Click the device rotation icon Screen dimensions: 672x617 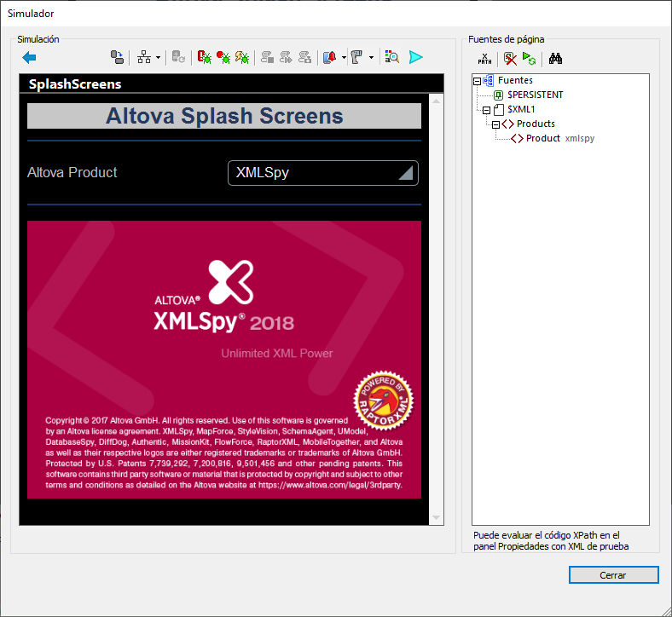117,57
